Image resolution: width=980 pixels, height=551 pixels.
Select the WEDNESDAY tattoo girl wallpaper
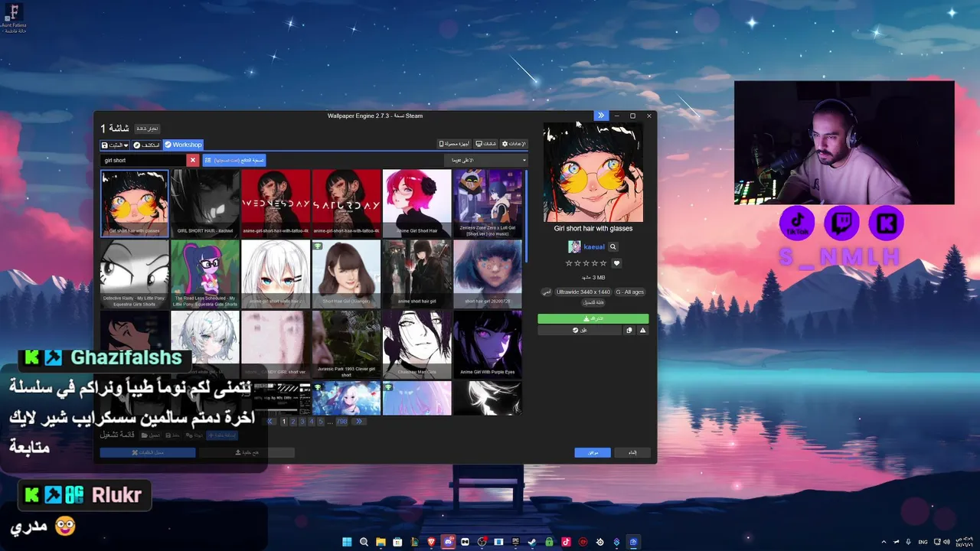(x=276, y=204)
